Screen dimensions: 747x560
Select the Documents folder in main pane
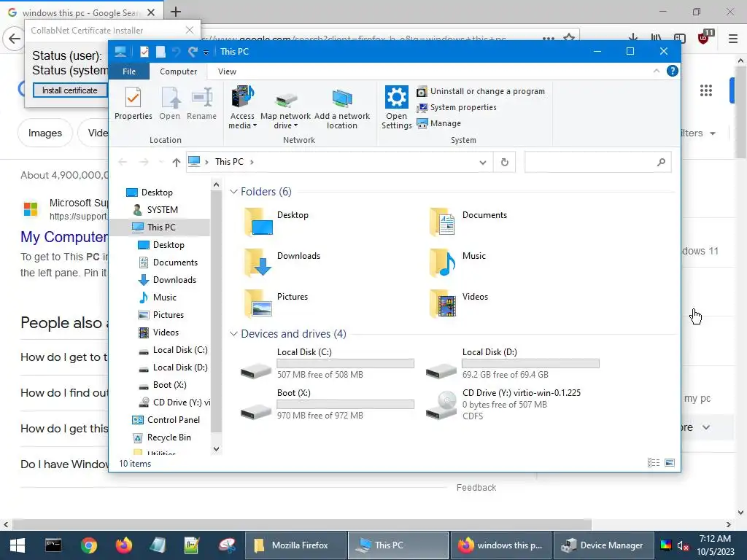468,222
